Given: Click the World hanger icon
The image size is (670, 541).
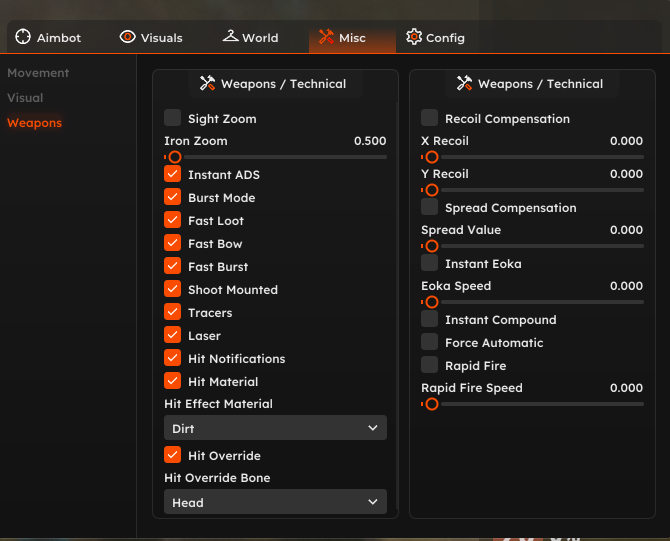Looking at the screenshot, I should coord(230,36).
